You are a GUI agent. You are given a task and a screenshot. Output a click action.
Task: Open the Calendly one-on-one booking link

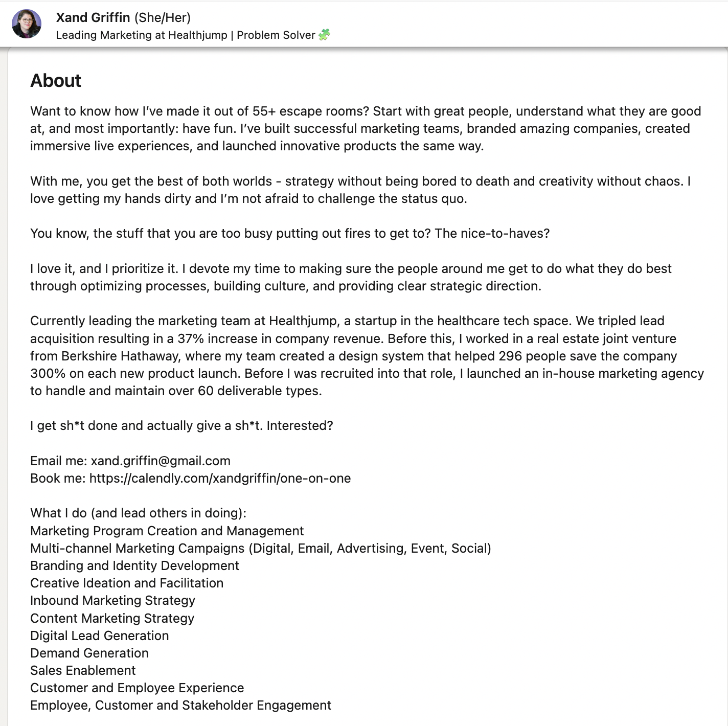click(x=220, y=478)
